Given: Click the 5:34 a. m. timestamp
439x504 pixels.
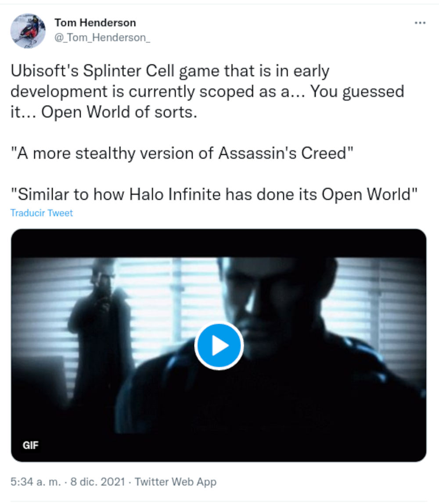Looking at the screenshot, I should click(36, 482).
